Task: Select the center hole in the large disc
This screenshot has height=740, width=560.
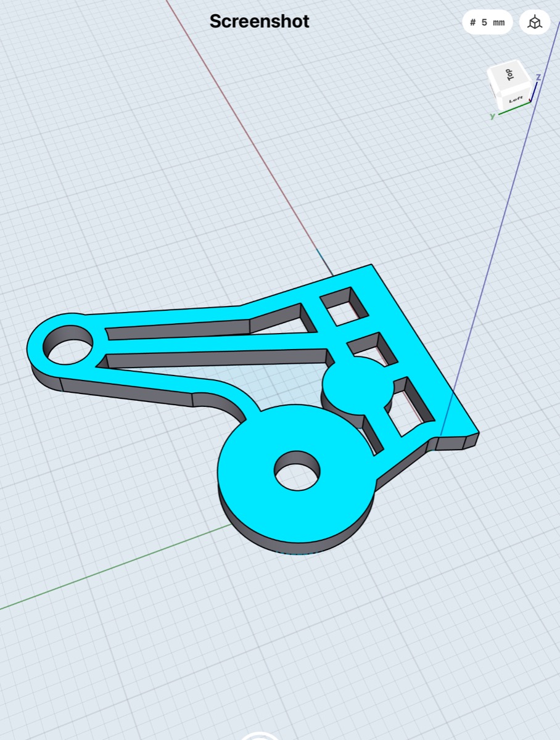Action: point(297,472)
